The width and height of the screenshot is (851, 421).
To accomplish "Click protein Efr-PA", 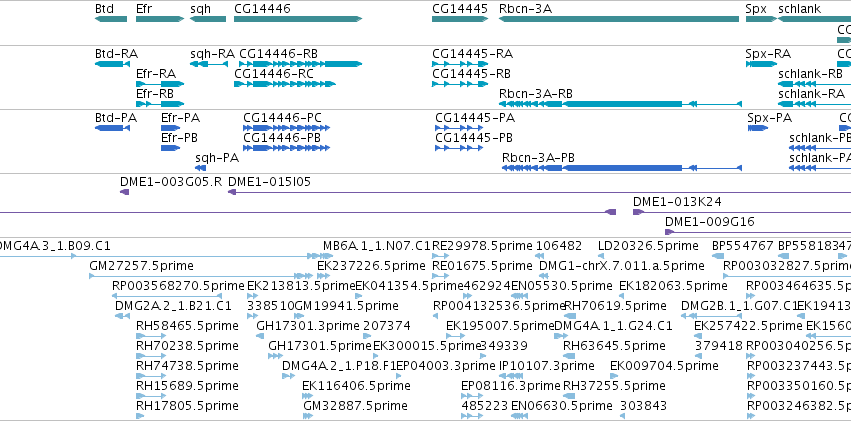I will click(x=170, y=128).
